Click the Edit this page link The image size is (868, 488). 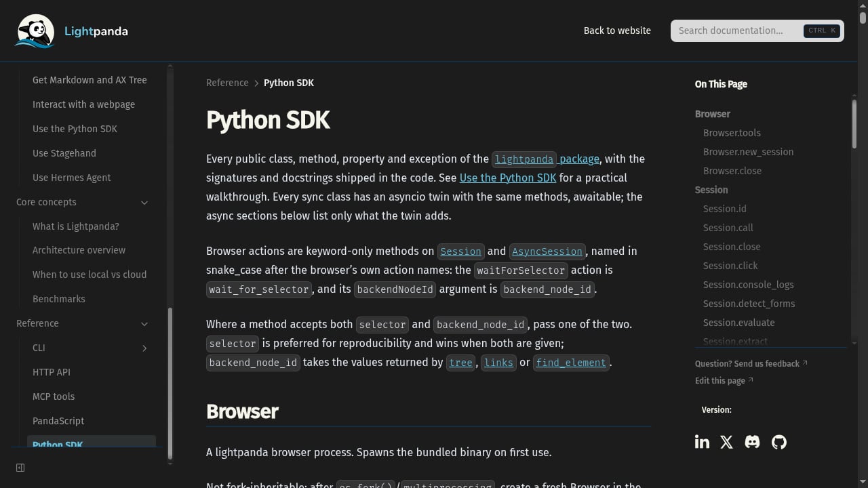click(724, 381)
